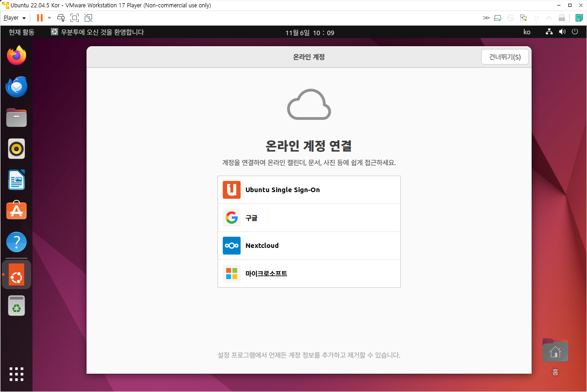587x392 pixels.
Task: Show applications grid button
Action: pyautogui.click(x=16, y=374)
